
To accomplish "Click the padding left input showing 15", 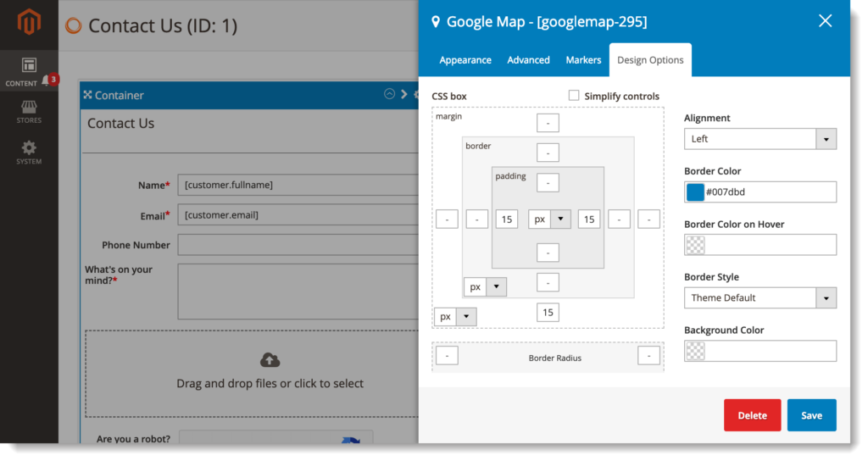I will click(x=507, y=219).
